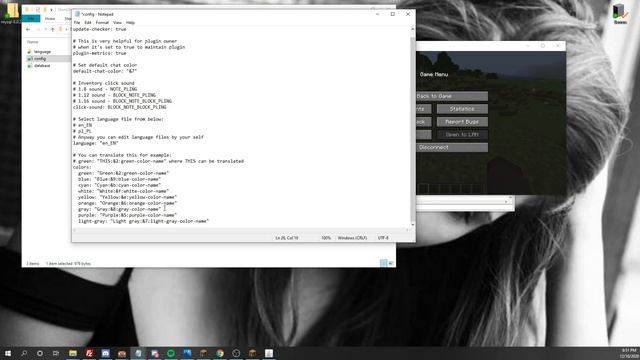Open Task View on taskbar

[x=56, y=353]
